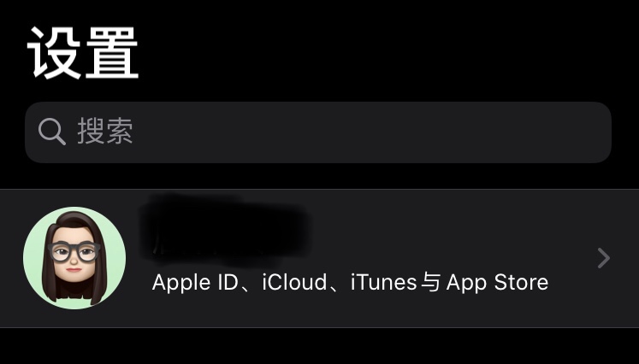Image resolution: width=639 pixels, height=364 pixels.
Task: Open the blacked-out account name
Action: pyautogui.click(x=225, y=231)
